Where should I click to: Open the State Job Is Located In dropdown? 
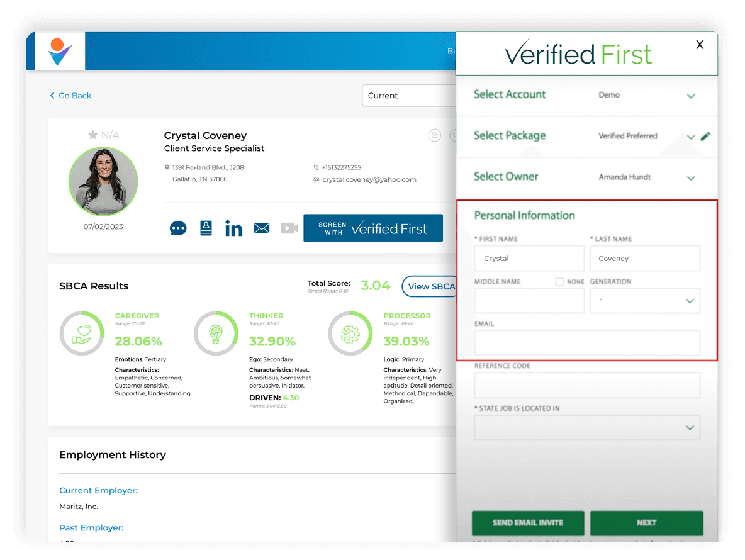[x=586, y=427]
